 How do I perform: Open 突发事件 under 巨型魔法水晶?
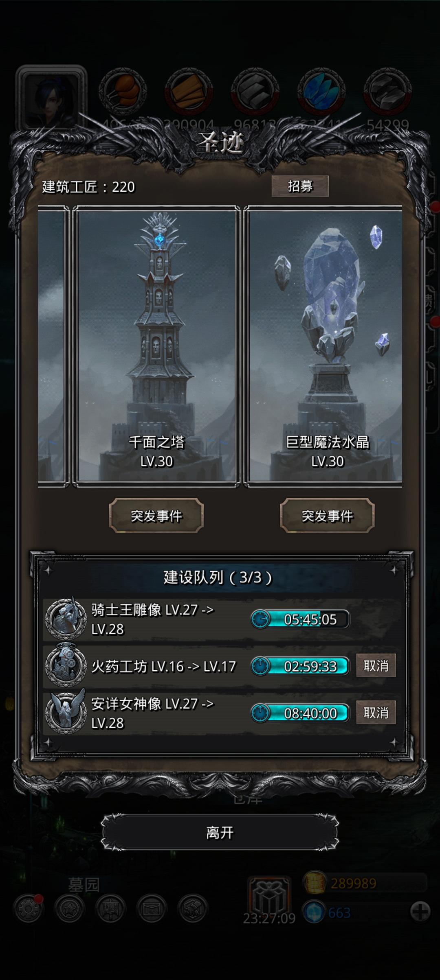tap(327, 516)
